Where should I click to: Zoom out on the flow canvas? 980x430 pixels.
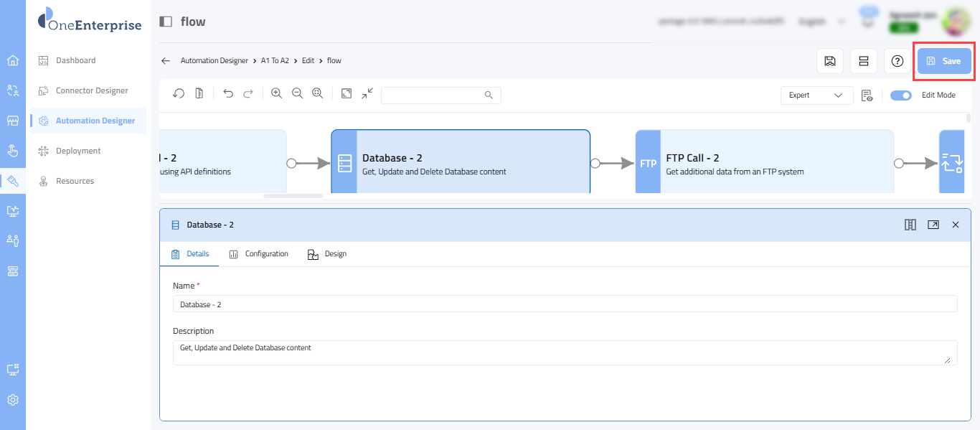(297, 94)
